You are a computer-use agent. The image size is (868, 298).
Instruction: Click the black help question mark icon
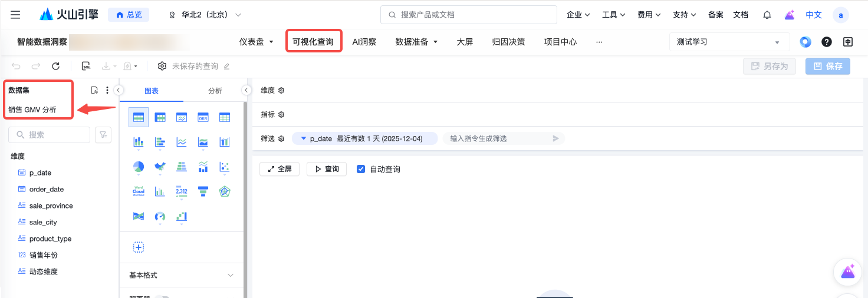pos(827,42)
